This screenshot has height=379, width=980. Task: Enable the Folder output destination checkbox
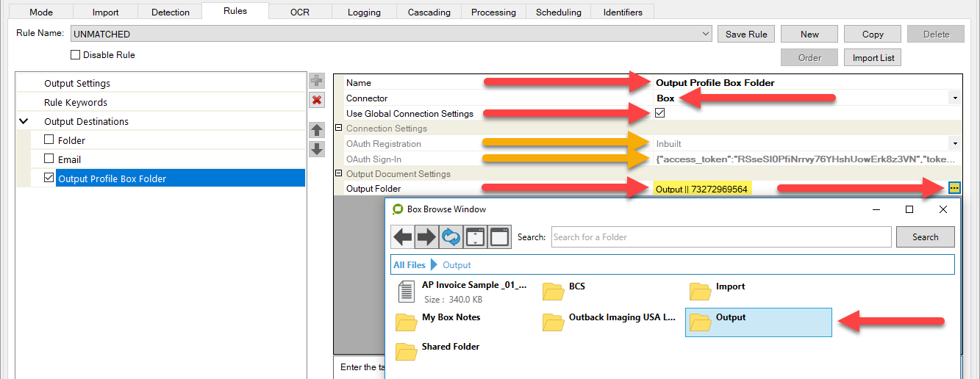(x=49, y=140)
